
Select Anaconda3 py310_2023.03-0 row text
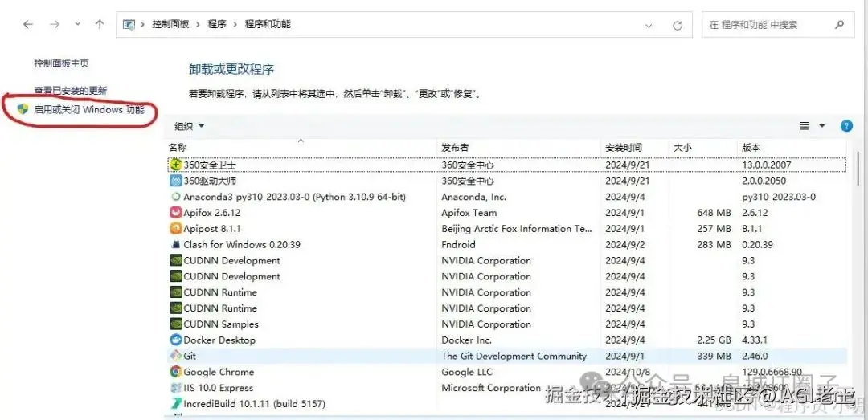294,197
